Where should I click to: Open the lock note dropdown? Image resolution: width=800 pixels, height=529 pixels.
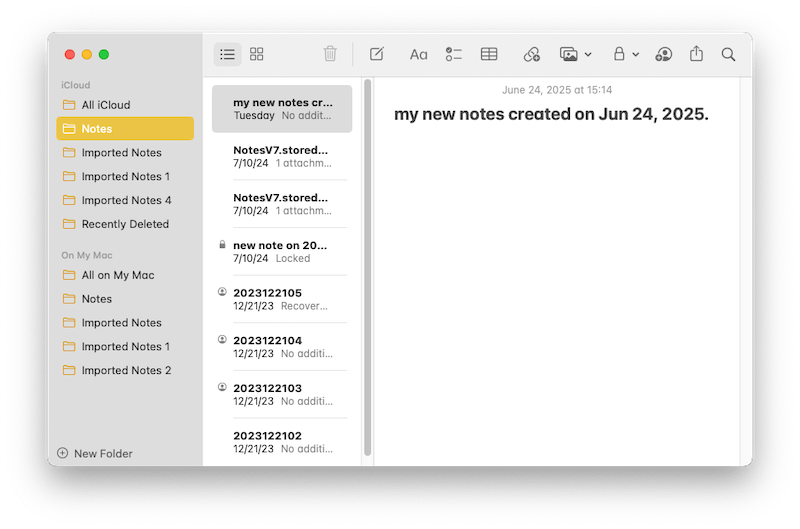tap(625, 54)
